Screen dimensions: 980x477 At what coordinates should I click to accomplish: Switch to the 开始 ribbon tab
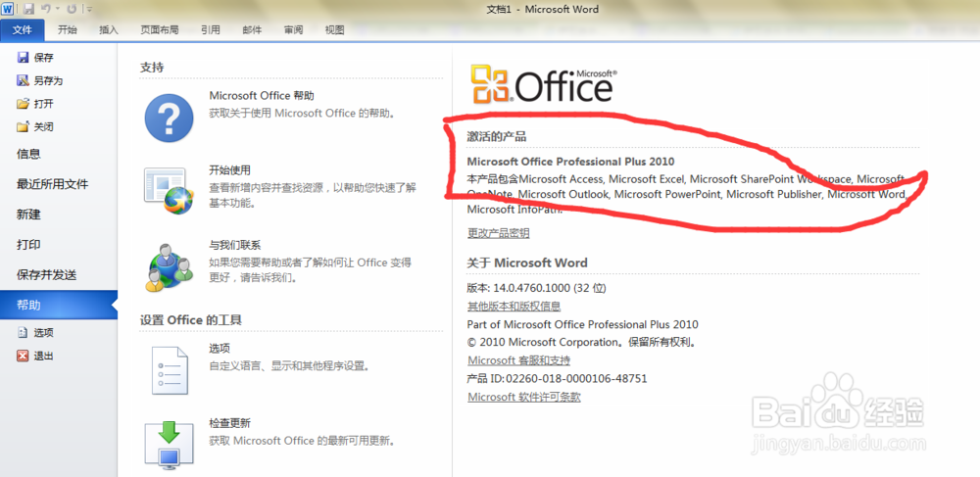point(68,29)
